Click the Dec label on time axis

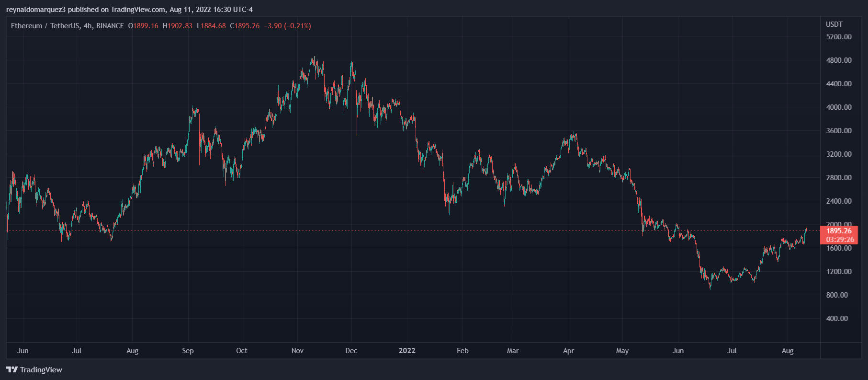click(x=351, y=351)
